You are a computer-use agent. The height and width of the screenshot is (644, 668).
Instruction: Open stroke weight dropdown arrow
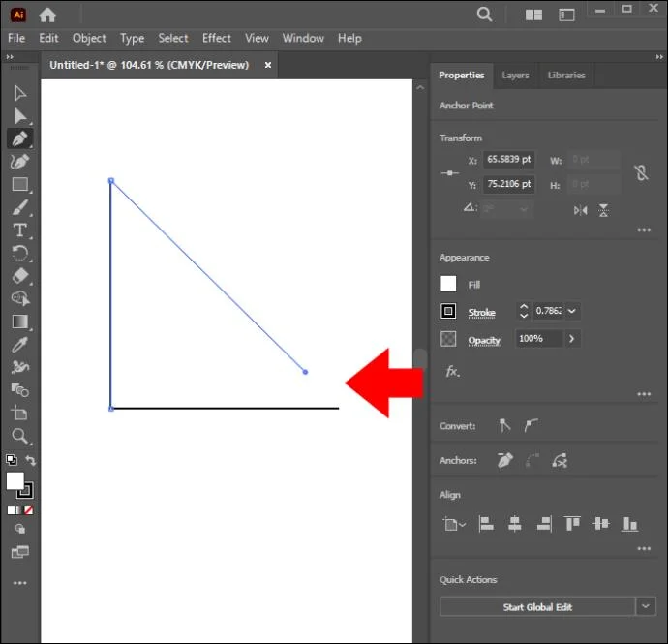tap(572, 311)
